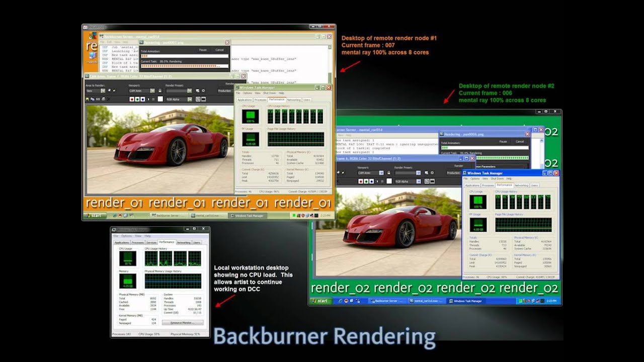Click the Start button on render_01 taskbar
The width and height of the screenshot is (644, 362).
coord(95,216)
